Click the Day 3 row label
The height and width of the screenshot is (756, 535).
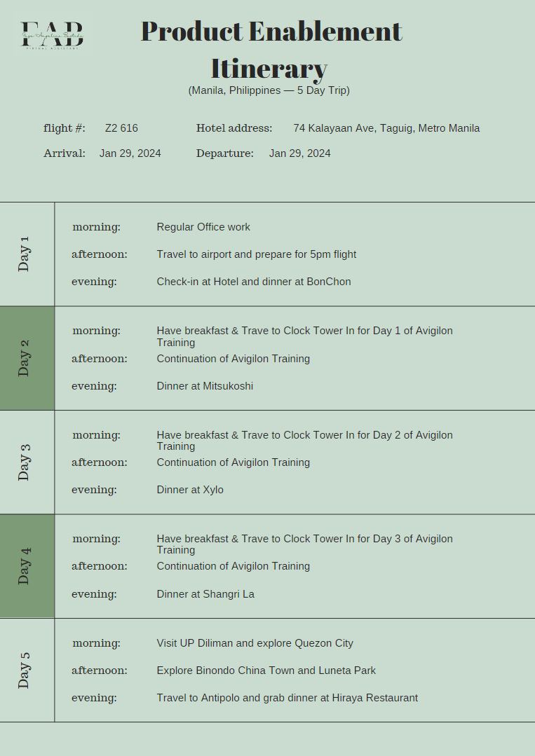25,462
